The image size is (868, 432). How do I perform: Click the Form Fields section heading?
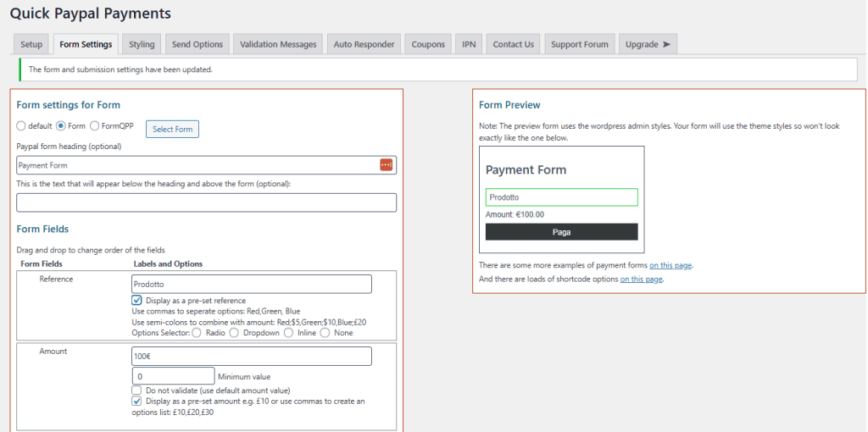[42, 229]
